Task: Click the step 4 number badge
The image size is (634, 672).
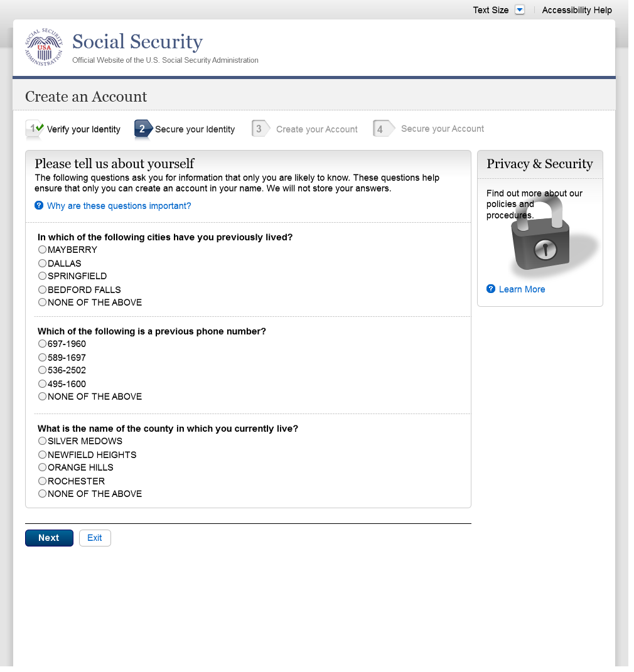Action: (x=381, y=129)
